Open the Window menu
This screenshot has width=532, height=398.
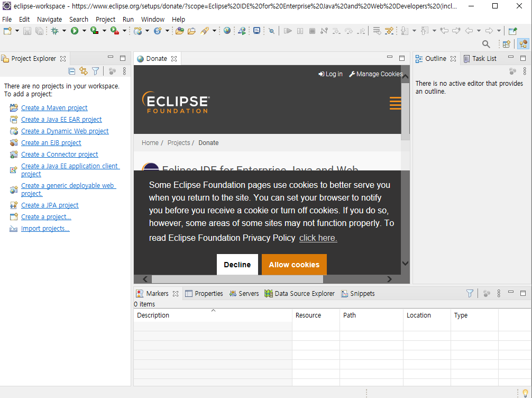pos(153,20)
